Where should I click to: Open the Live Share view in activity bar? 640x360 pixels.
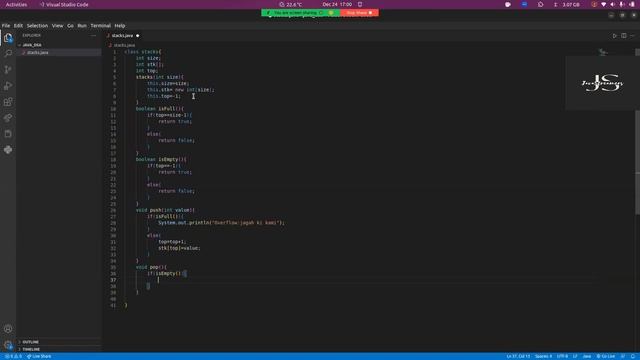click(8, 118)
